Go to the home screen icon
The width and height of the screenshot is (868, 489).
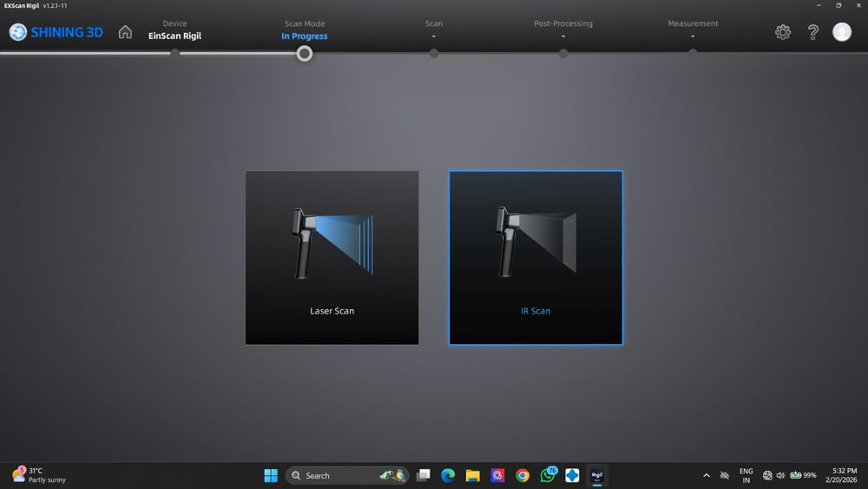(125, 32)
